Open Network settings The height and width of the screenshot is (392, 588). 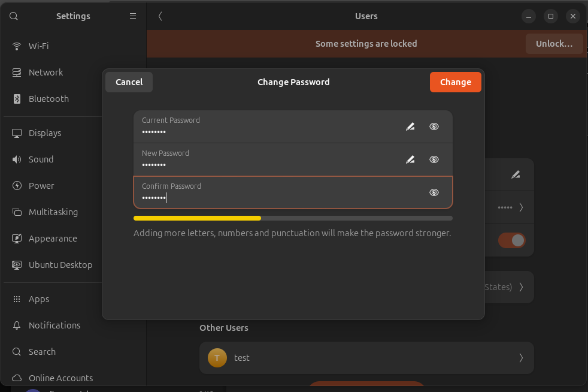pyautogui.click(x=74, y=73)
